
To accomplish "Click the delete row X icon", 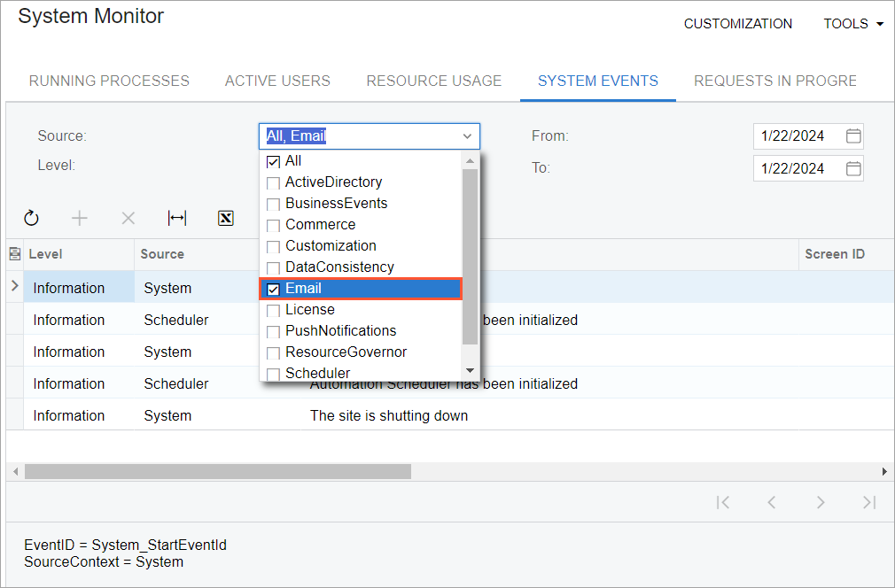I will coord(128,218).
